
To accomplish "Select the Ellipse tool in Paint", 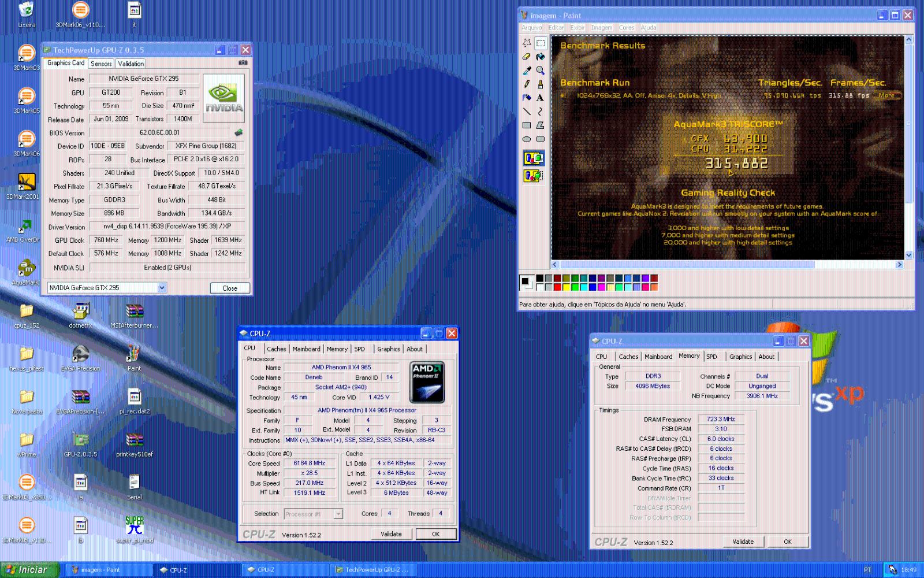I will tap(527, 139).
